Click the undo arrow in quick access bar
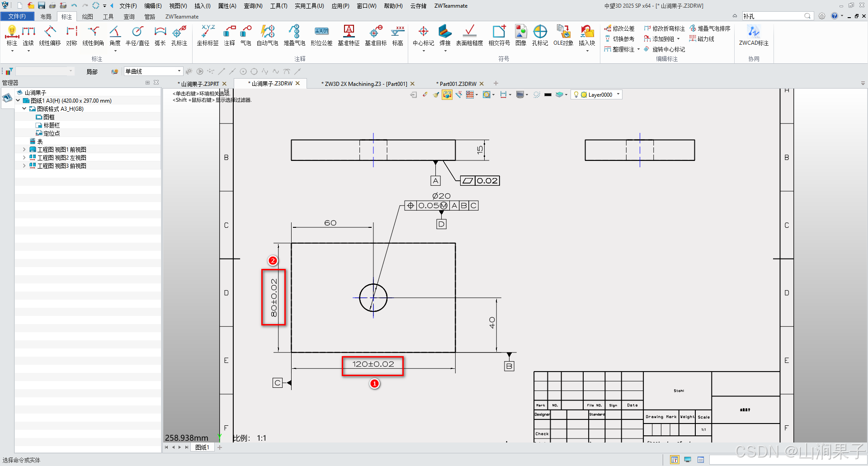The height and width of the screenshot is (466, 868). click(x=74, y=5)
